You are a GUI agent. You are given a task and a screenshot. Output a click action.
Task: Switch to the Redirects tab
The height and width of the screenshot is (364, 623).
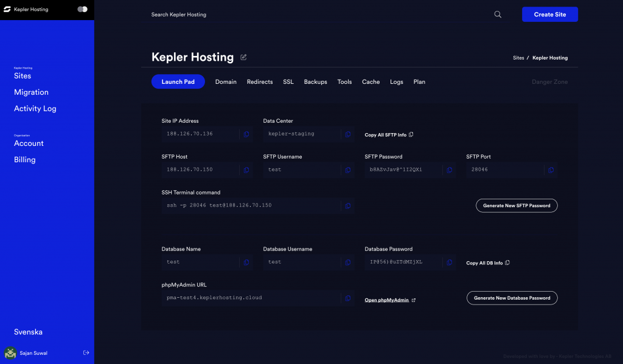(260, 82)
